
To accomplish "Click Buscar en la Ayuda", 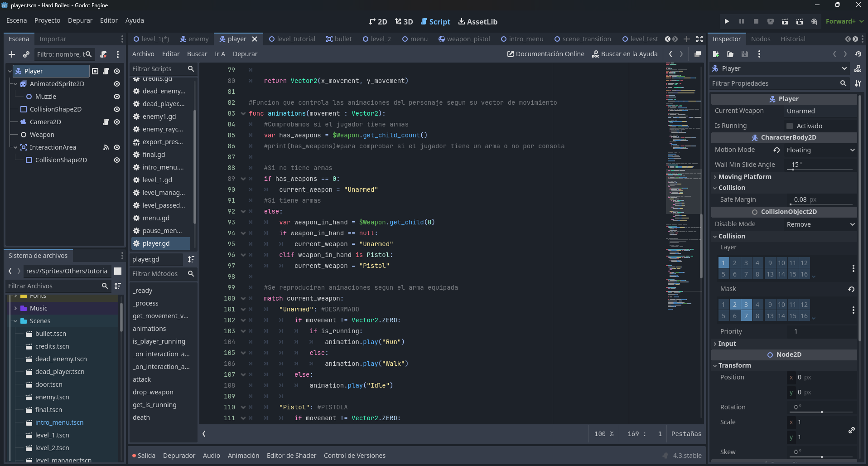I will 625,53.
